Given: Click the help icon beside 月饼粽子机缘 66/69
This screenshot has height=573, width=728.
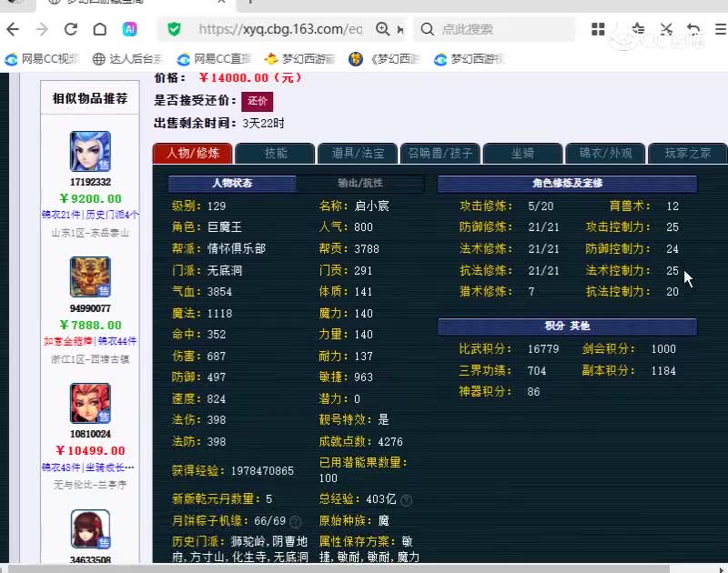Looking at the screenshot, I should coord(295,521).
